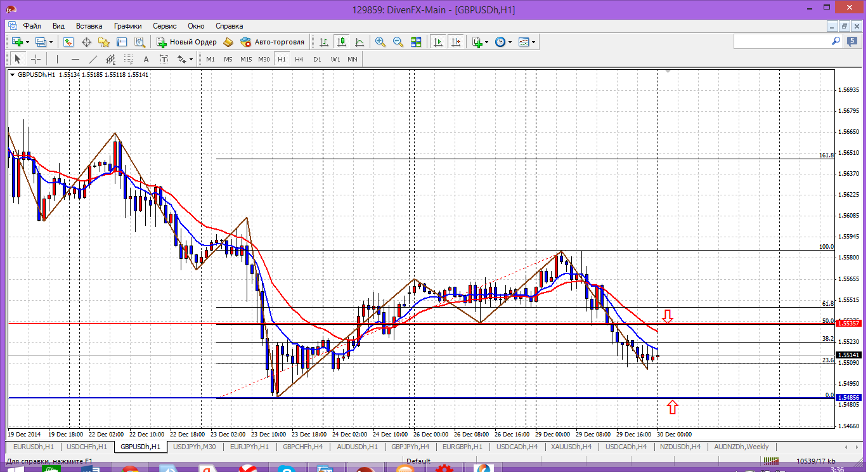Click the Новый Ордер button

(x=187, y=42)
